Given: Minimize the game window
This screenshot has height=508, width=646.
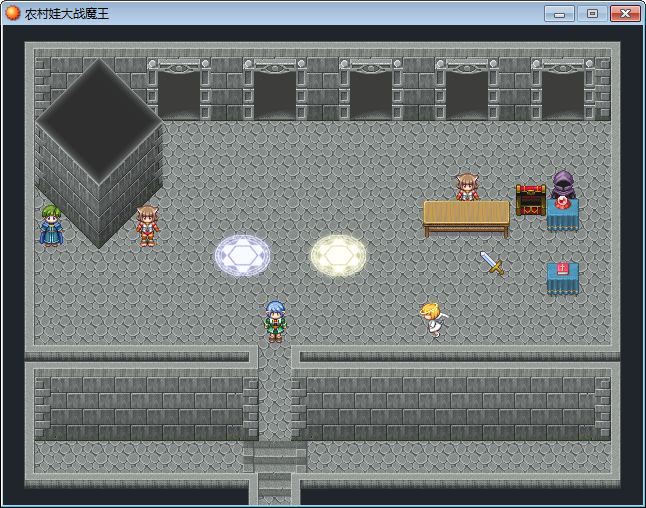Looking at the screenshot, I should [x=559, y=14].
